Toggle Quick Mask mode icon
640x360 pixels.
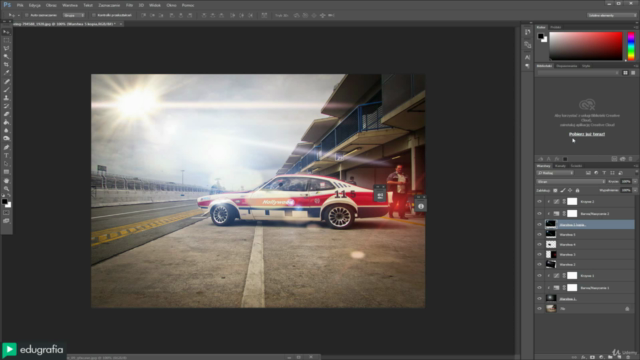point(6,213)
